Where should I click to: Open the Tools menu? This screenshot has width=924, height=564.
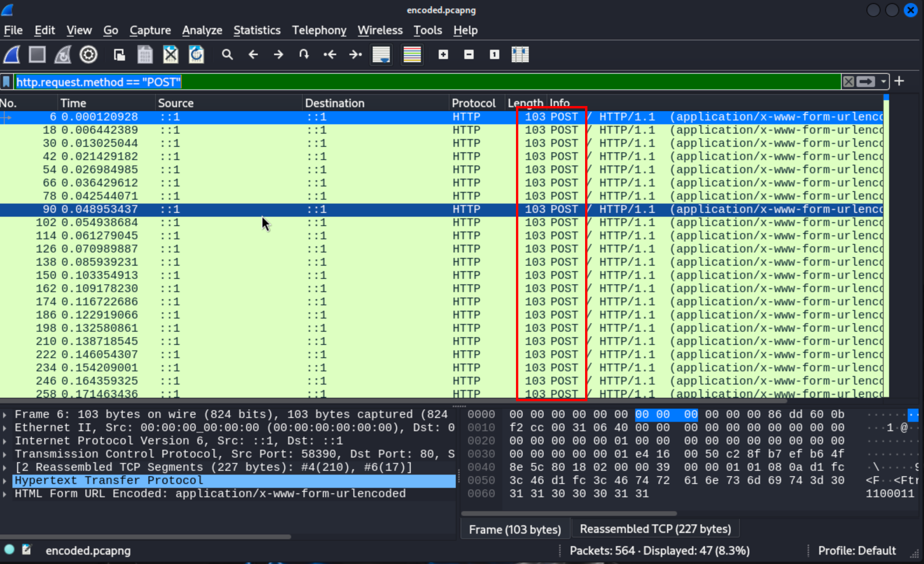428,30
